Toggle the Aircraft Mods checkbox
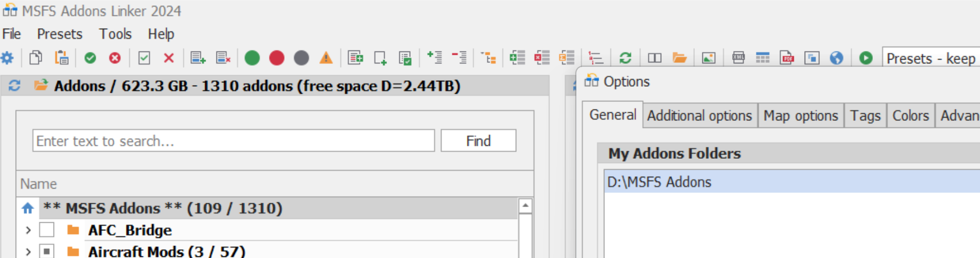Screen dimensions: 980x258 pyautogui.click(x=47, y=251)
